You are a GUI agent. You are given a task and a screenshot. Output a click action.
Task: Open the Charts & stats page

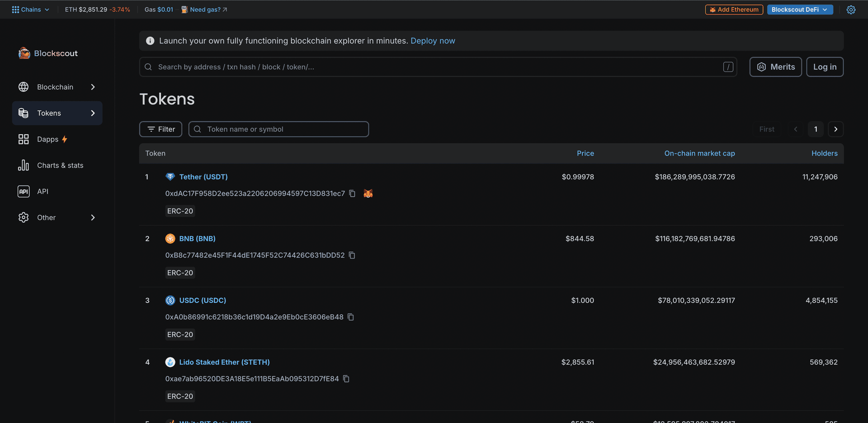tap(60, 165)
